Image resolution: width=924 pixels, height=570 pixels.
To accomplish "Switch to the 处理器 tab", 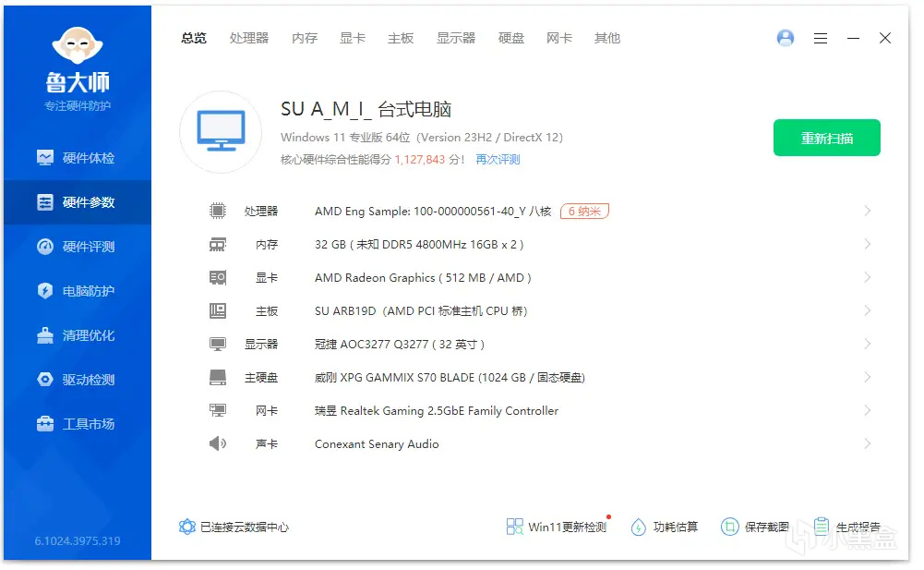I will click(249, 39).
